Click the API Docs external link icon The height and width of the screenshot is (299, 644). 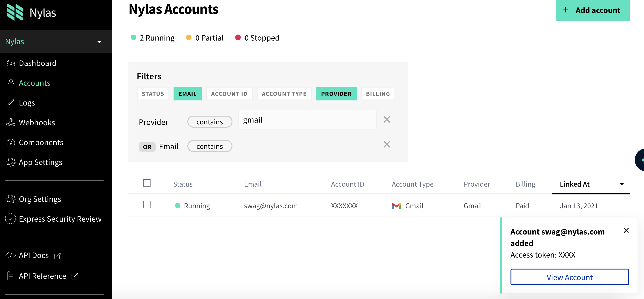[57, 256]
